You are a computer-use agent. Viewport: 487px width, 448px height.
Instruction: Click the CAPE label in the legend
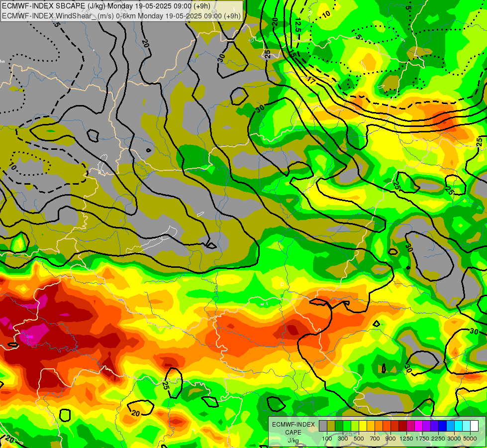tap(293, 433)
